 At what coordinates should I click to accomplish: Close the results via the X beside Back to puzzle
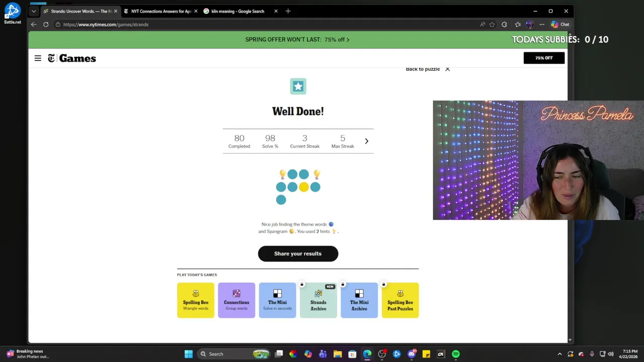point(447,69)
